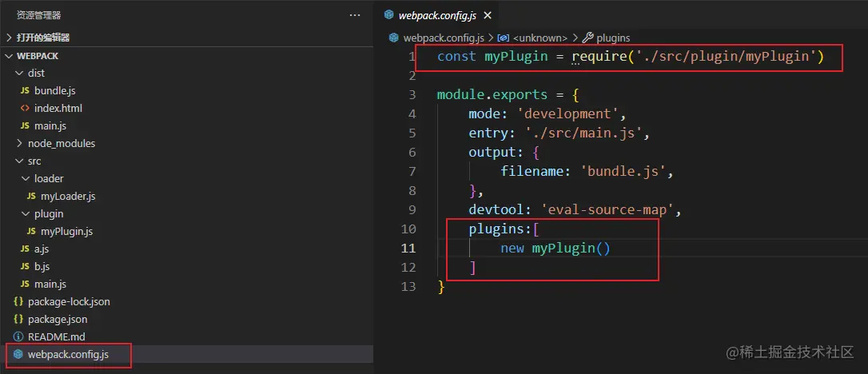The image size is (868, 374).
Task: Click the 'development' string on line 4
Action: [x=567, y=114]
